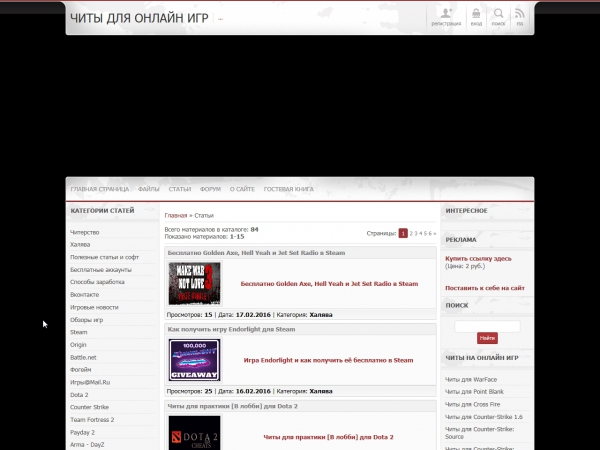Click Поставить к себе на сайт link
Screen dimensions: 600x450
click(x=485, y=288)
